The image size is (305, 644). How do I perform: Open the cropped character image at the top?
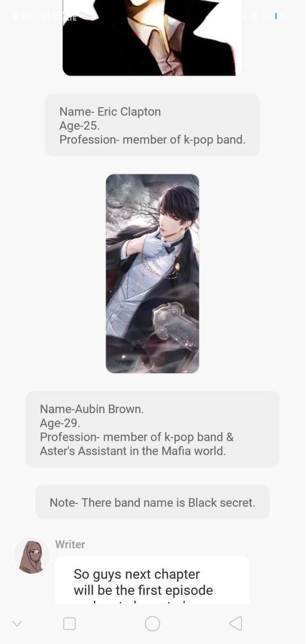pyautogui.click(x=152, y=38)
